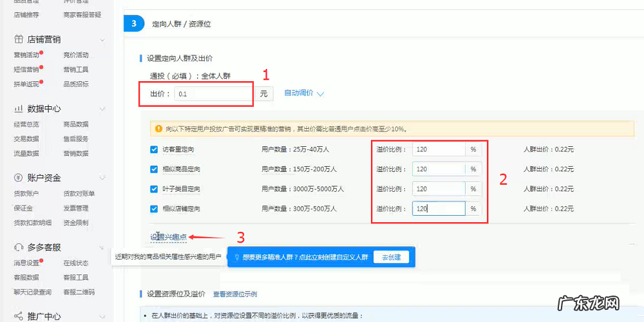
Task: Collapse the 账户资金 section chevron
Action: pos(102,178)
